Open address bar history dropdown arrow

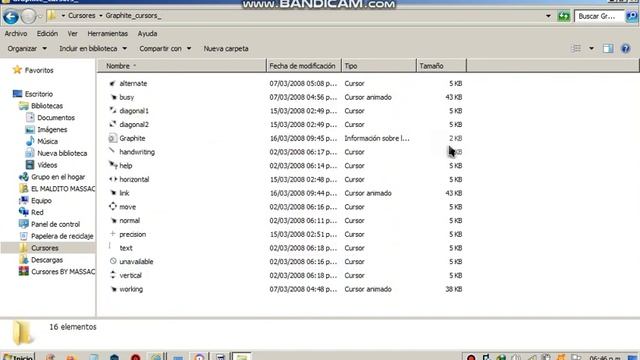[x=548, y=16]
